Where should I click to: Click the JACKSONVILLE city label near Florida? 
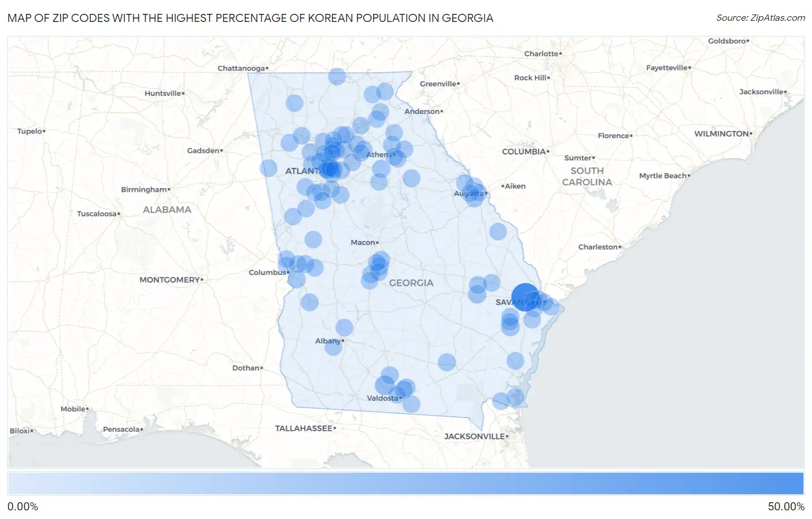475,436
